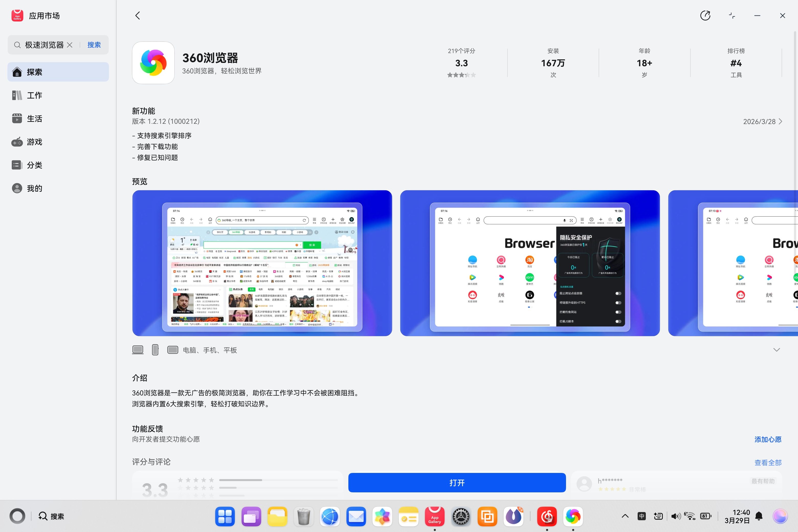Click the AppGallery icon in the dock
Image resolution: width=798 pixels, height=532 pixels.
pos(435,516)
